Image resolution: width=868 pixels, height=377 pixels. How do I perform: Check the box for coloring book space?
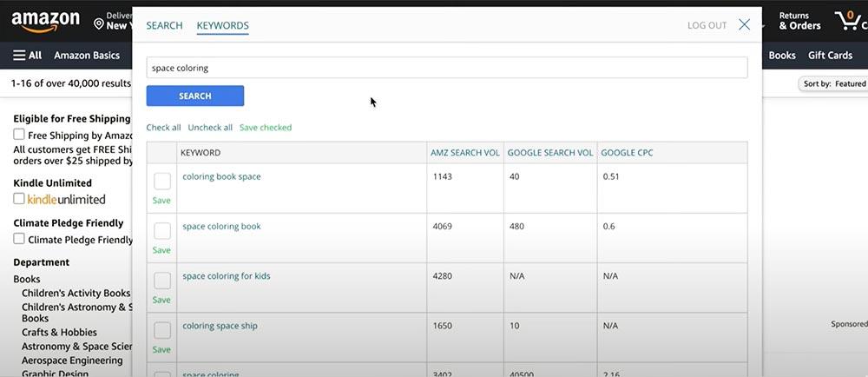tap(162, 181)
